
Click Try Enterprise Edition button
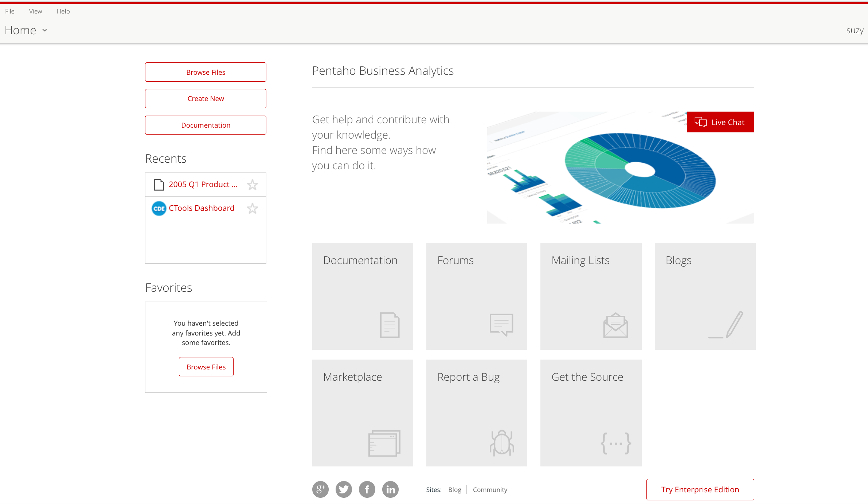pyautogui.click(x=700, y=489)
